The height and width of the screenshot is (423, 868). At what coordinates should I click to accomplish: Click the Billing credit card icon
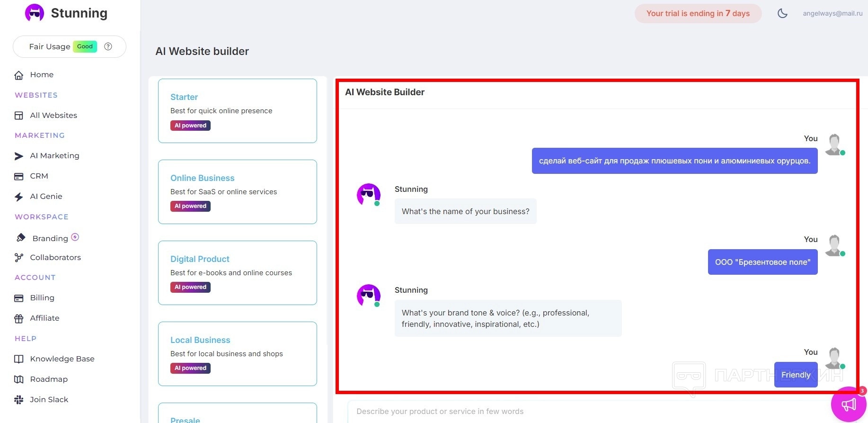pos(19,298)
